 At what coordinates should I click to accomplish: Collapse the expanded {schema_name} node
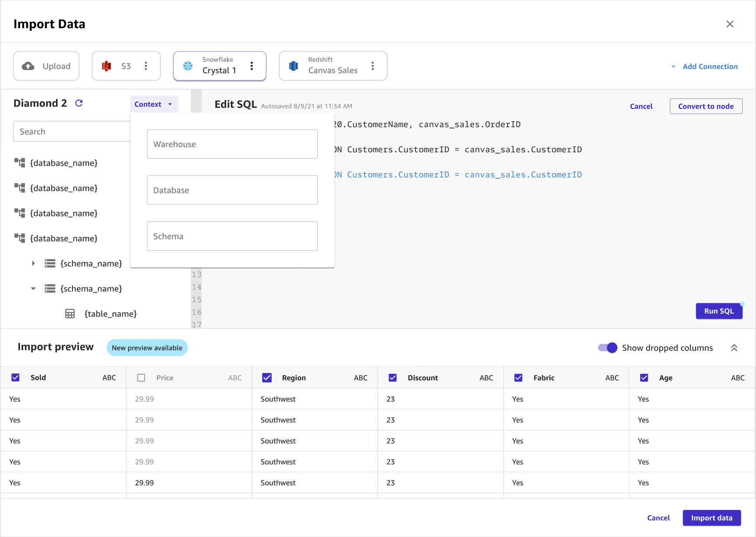coord(33,288)
